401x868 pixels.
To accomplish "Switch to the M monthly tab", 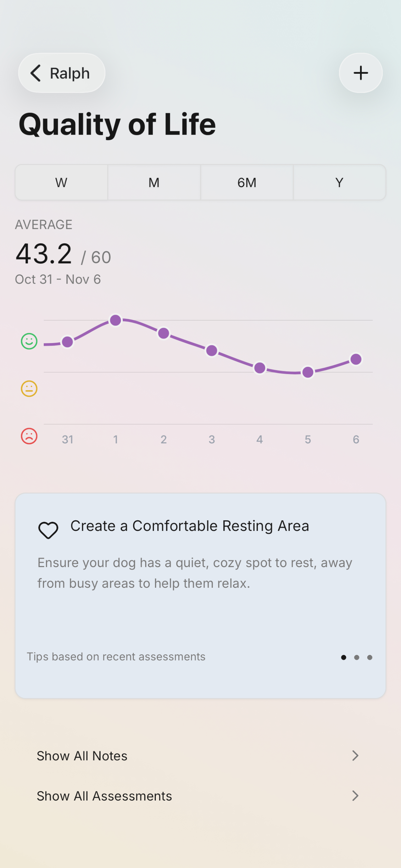I will point(154,182).
